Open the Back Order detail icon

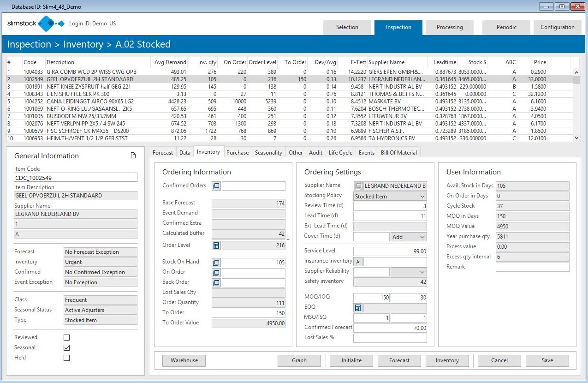[216, 283]
